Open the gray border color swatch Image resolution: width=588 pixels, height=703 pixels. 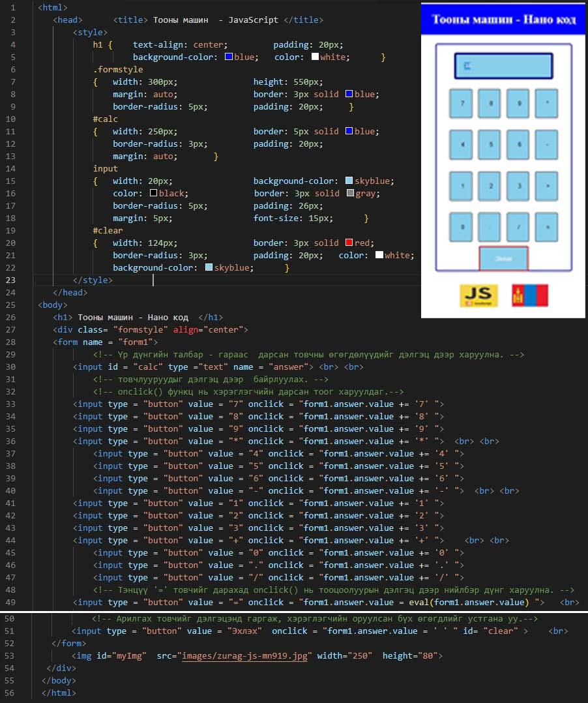click(350, 194)
